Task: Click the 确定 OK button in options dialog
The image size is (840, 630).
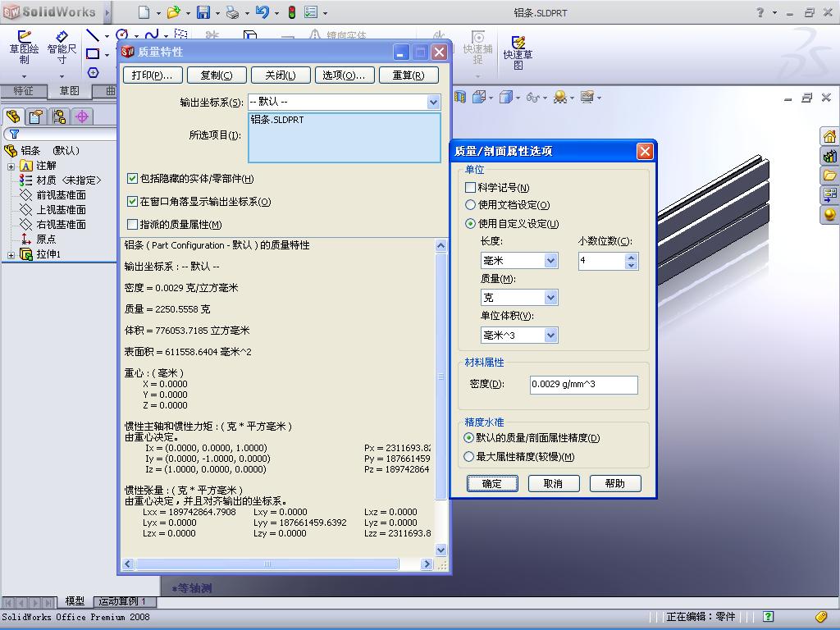Action: point(492,483)
